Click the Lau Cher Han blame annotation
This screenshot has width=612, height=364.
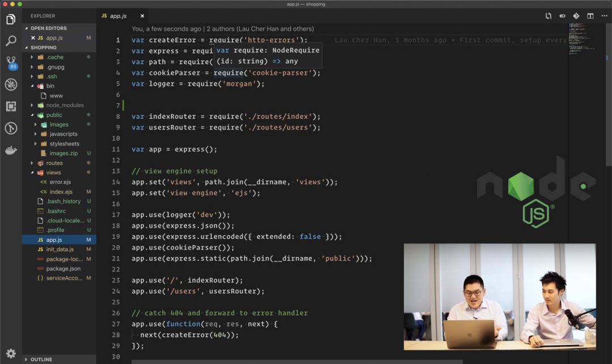450,40
